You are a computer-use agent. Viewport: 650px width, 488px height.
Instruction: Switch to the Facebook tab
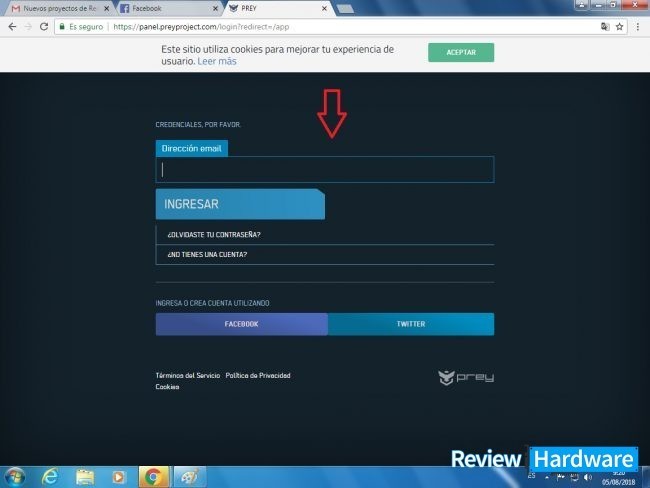click(x=168, y=8)
